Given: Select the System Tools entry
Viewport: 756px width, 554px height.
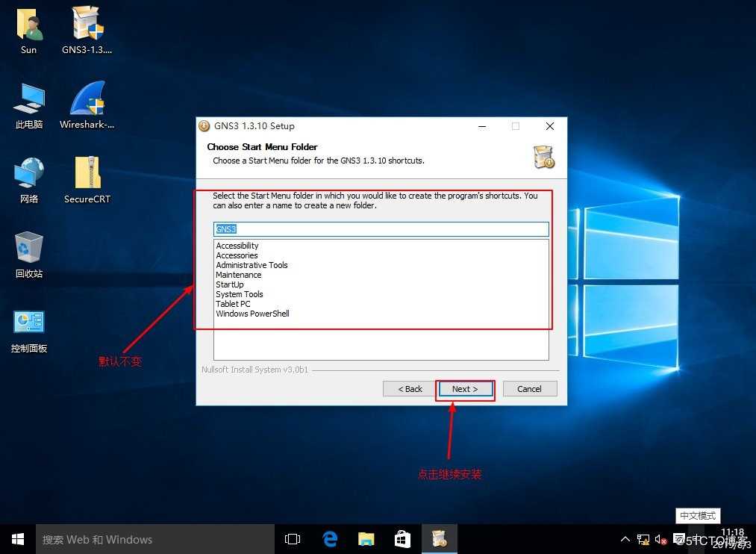Looking at the screenshot, I should pos(240,294).
